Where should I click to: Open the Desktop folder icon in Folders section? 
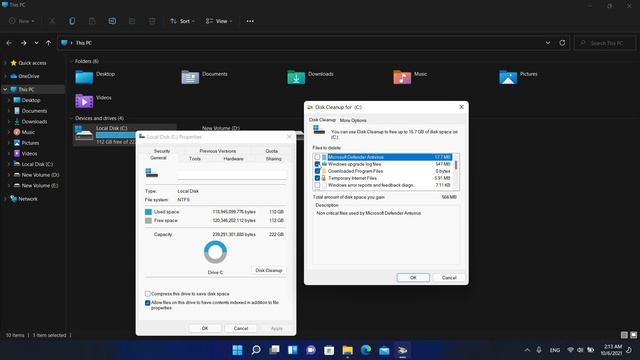[84, 77]
